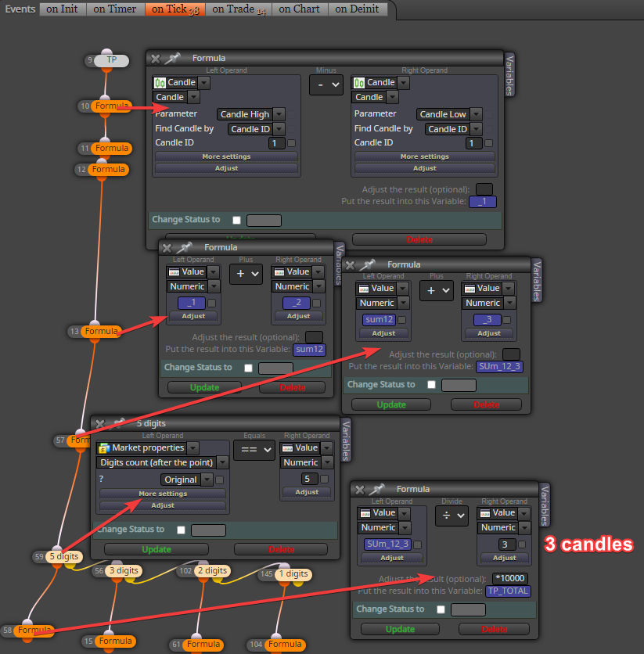Toggle checkbox next to sum12 variable operand
Viewport: 644px width, 654px height.
point(402,320)
